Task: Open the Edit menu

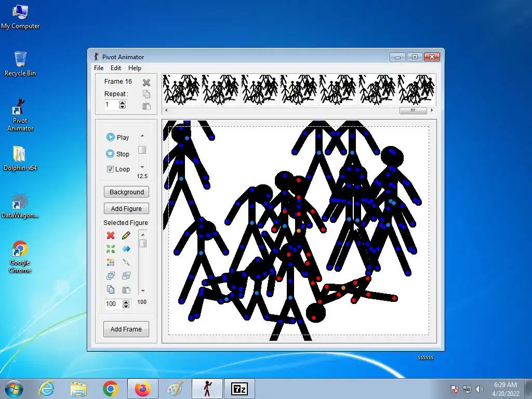Action: [116, 68]
